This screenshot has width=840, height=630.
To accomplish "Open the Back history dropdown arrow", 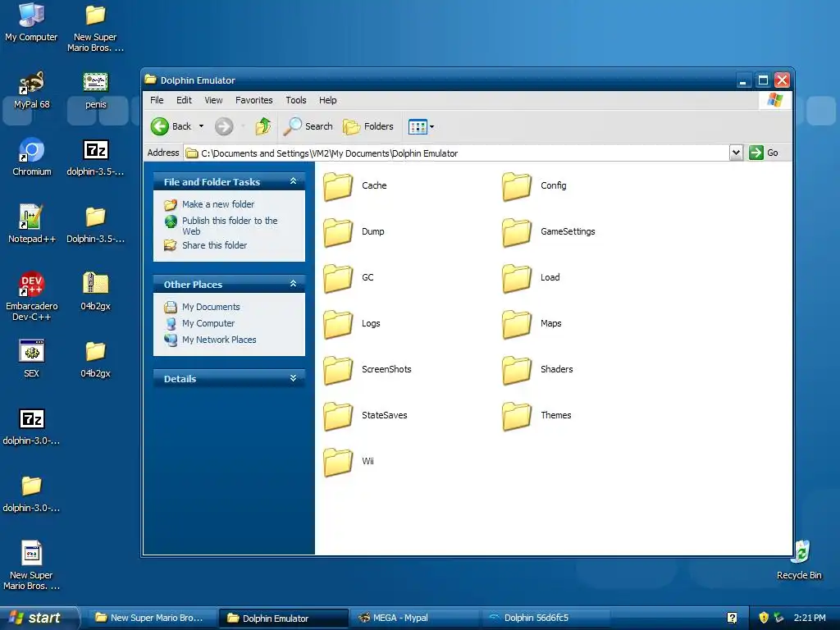I will pyautogui.click(x=202, y=126).
